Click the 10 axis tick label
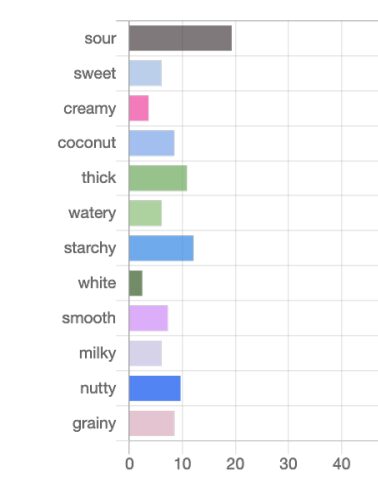This screenshot has width=378, height=499. click(x=182, y=464)
